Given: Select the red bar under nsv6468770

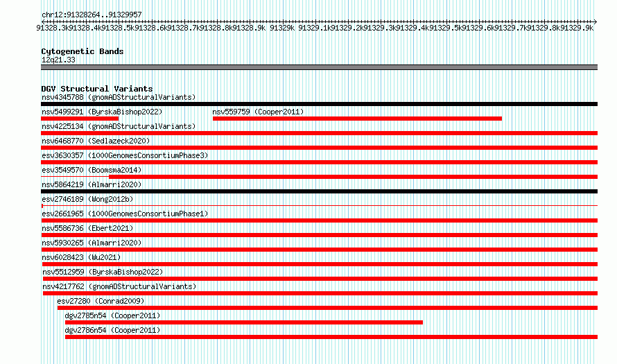Looking at the screenshot, I should click(319, 148).
